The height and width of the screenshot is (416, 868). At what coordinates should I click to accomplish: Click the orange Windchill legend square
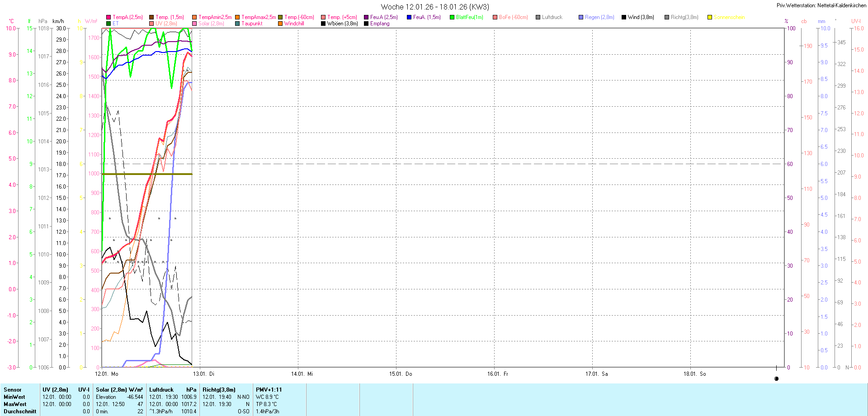pyautogui.click(x=280, y=24)
